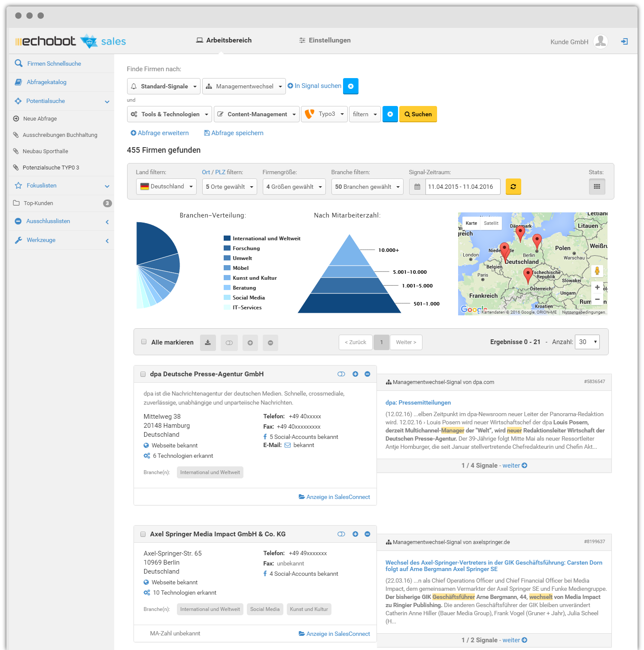644x650 pixels.
Task: Select the Axel Springer Media Impact checkbox
Action: click(143, 534)
